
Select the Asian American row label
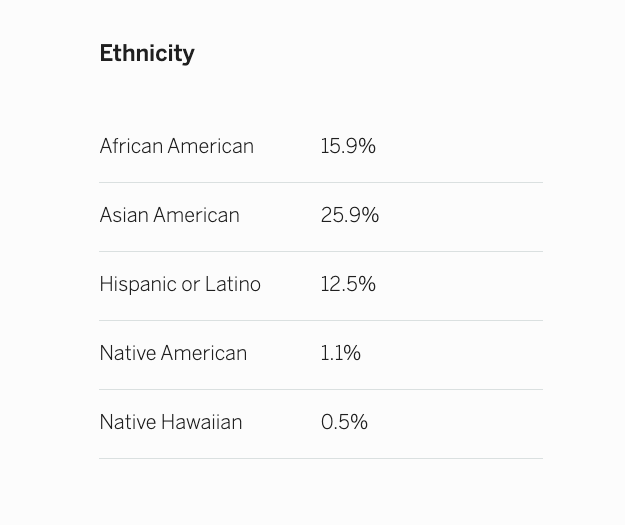pos(169,216)
